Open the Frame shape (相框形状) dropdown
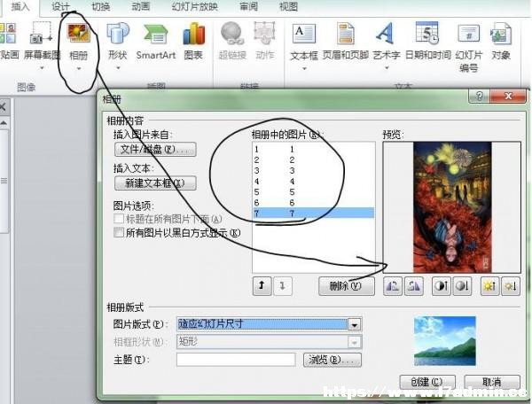 355,342
